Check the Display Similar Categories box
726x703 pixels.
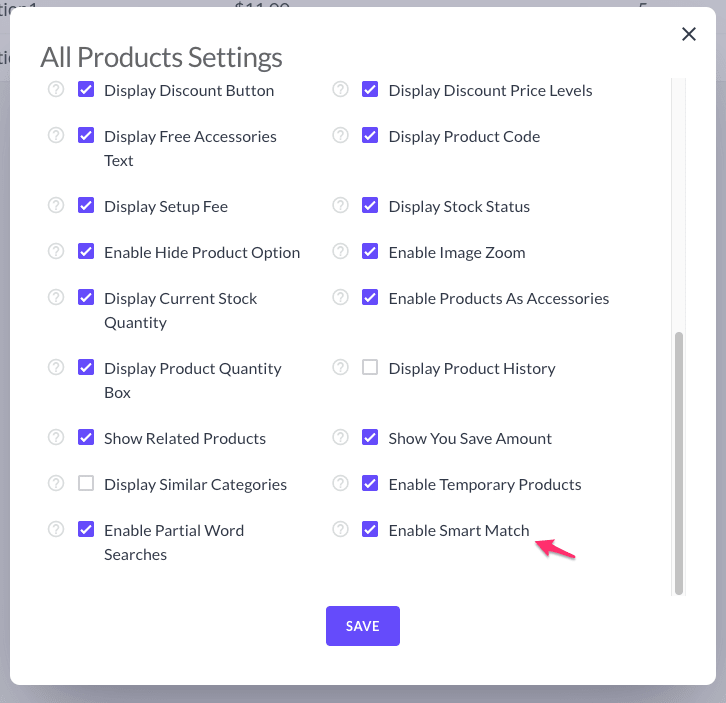[x=86, y=484]
